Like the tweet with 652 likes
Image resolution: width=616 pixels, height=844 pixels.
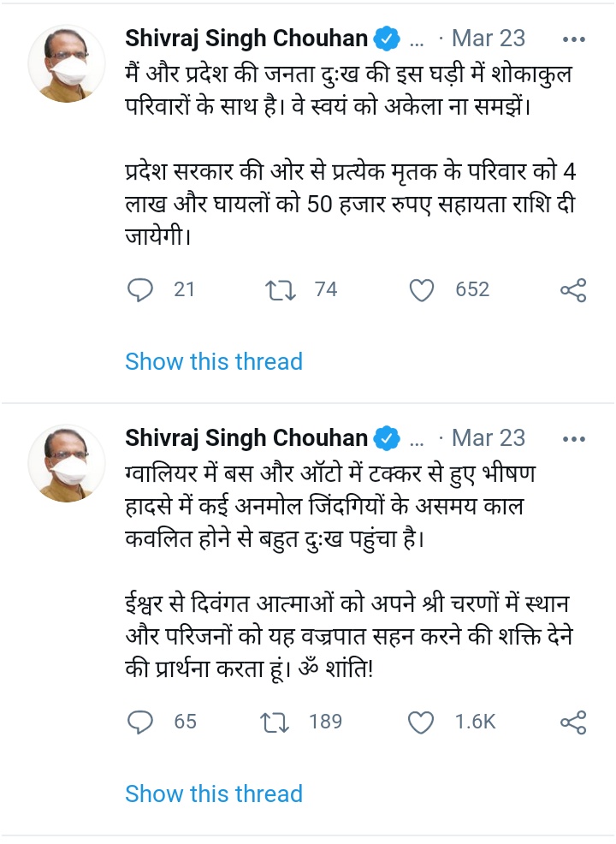point(422,290)
